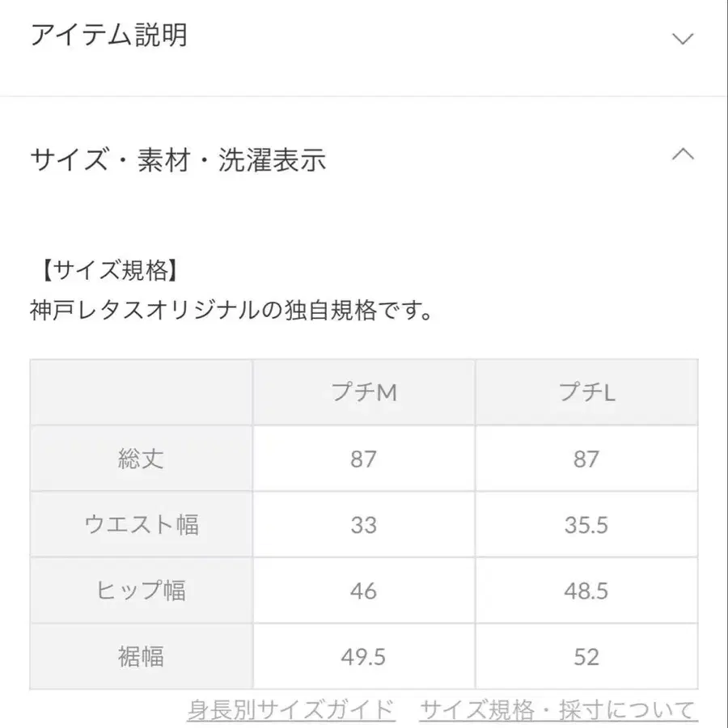Click the サイズ・素材・洗濯表示 heading text
This screenshot has height=728, width=728.
tap(180, 160)
